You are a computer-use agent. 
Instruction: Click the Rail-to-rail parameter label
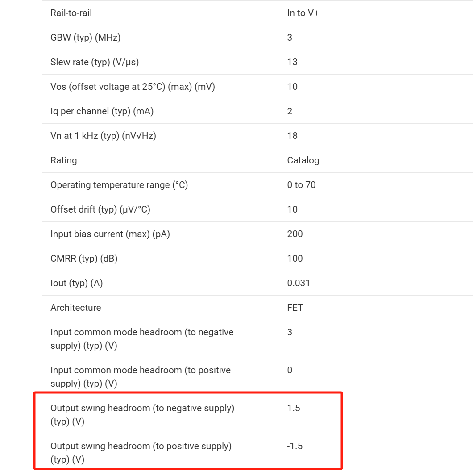(x=71, y=13)
